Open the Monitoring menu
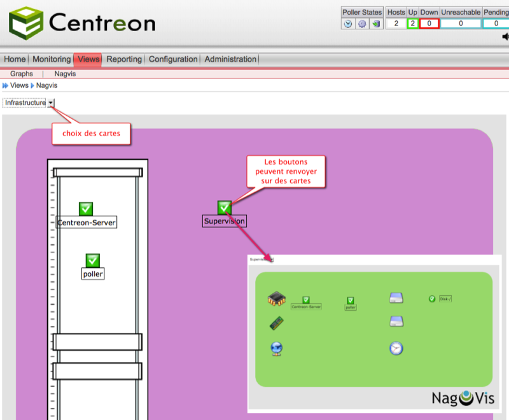This screenshot has height=420, width=509. [x=52, y=59]
